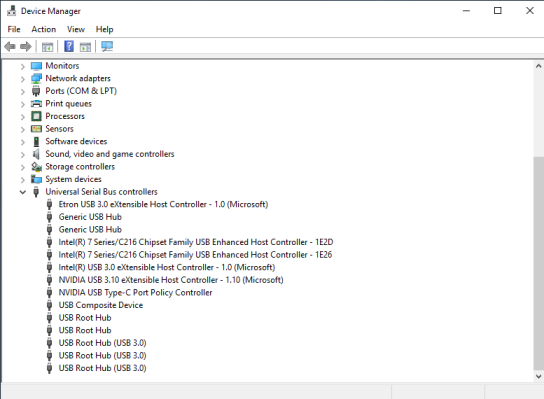Viewport: 544px width, 399px height.
Task: Expand the Storage controllers category
Action: point(23,167)
